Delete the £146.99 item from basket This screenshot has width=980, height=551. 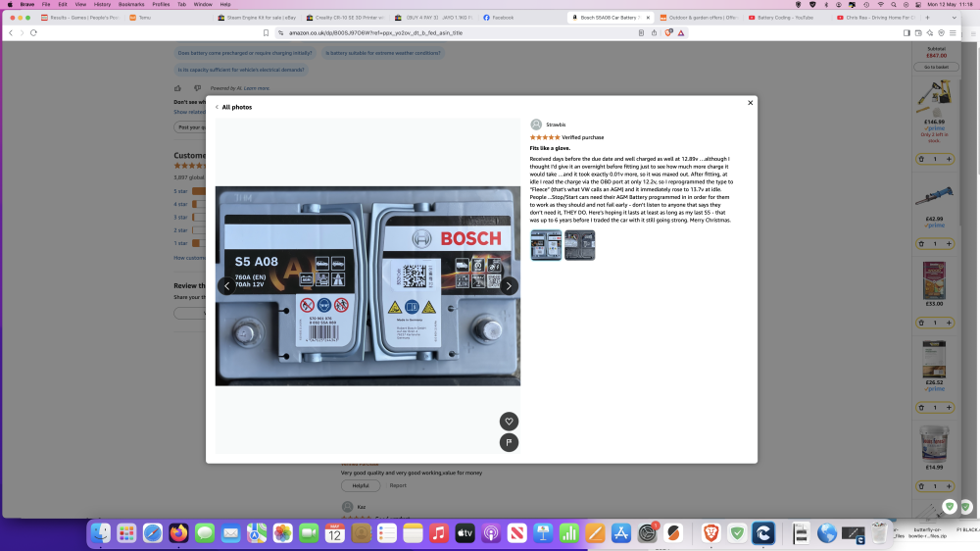(921, 159)
